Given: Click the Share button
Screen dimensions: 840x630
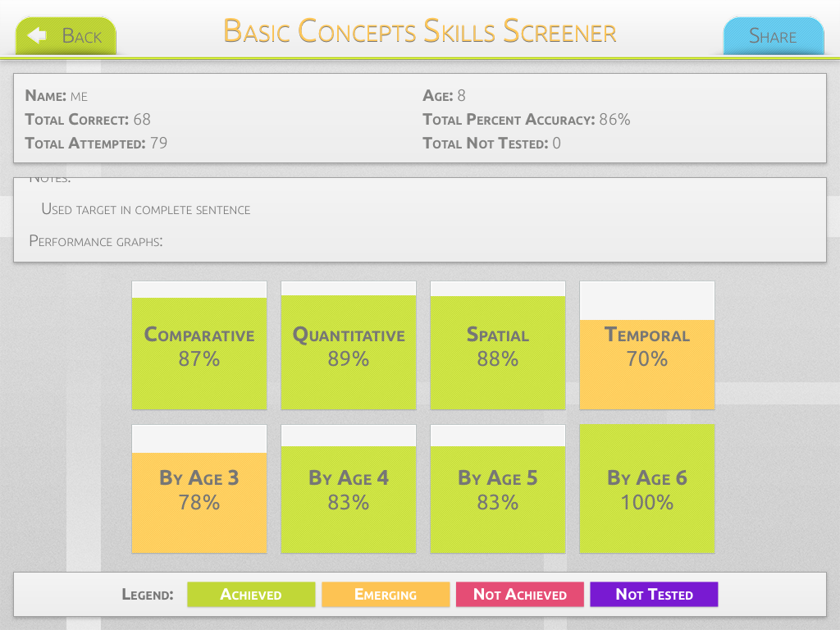Looking at the screenshot, I should pos(773,36).
